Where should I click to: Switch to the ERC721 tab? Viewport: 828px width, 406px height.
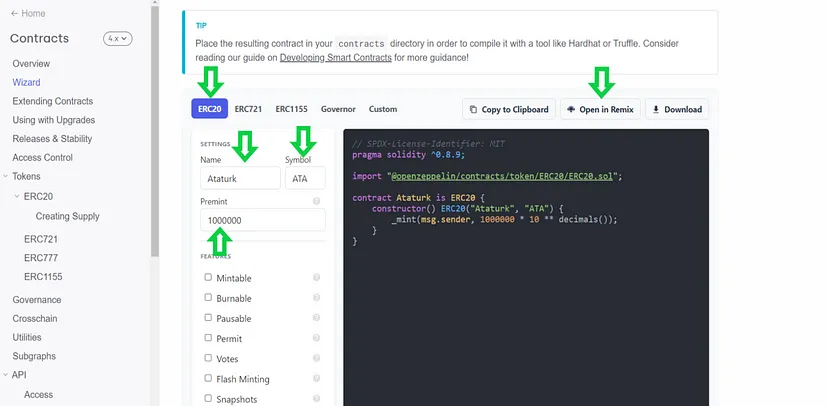248,109
